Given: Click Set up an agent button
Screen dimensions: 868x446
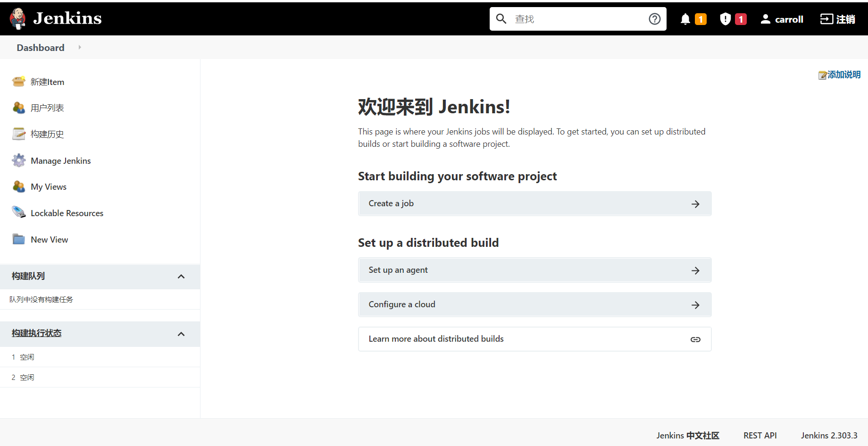Looking at the screenshot, I should pyautogui.click(x=535, y=270).
